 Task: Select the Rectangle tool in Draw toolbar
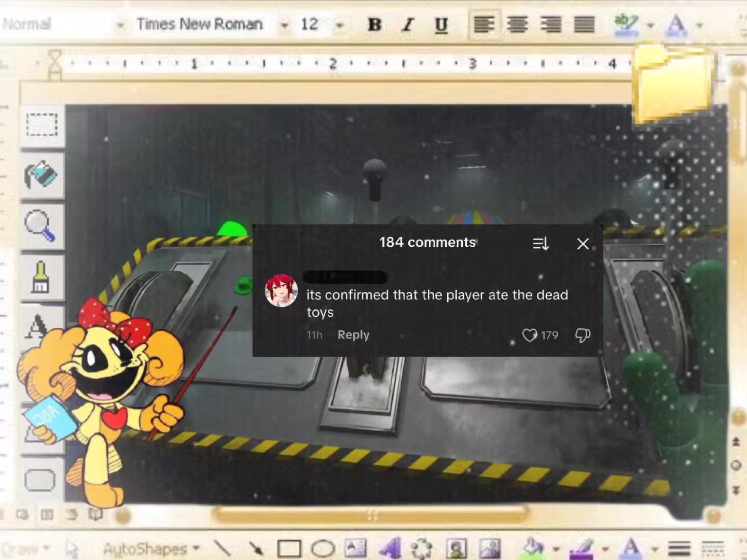click(x=289, y=548)
